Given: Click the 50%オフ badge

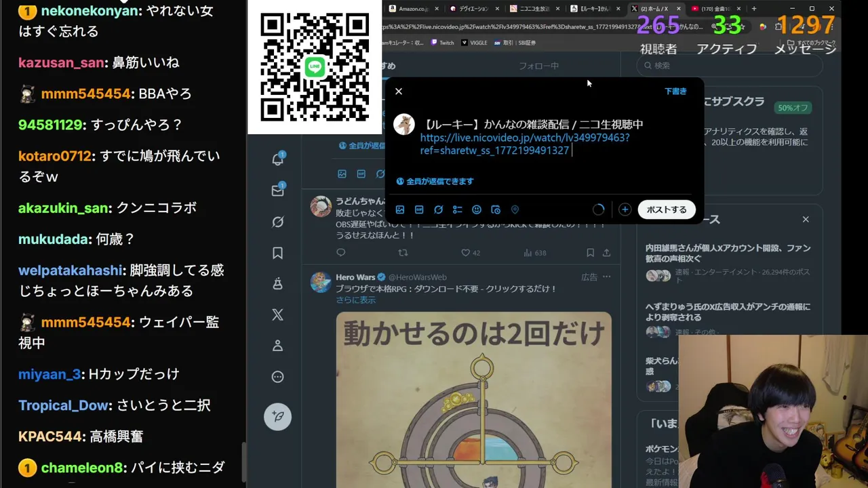Looking at the screenshot, I should tap(793, 108).
